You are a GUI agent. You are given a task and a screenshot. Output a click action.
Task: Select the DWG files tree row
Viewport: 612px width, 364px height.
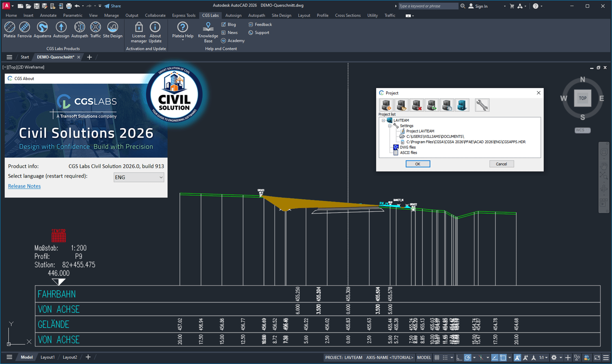tap(404, 147)
